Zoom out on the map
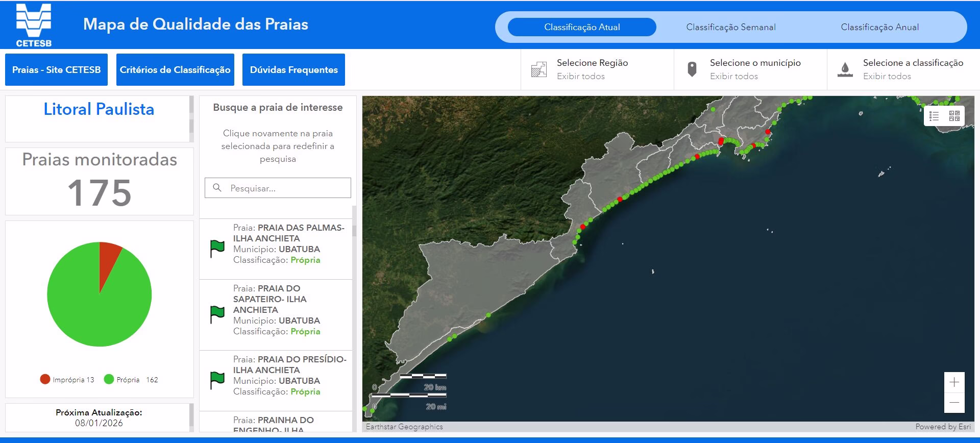This screenshot has width=980, height=443. (x=954, y=403)
